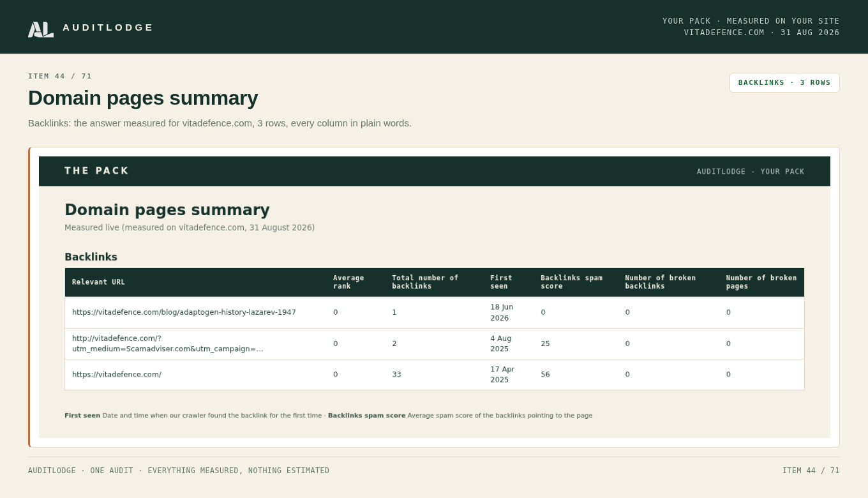Click the 17 Apr 2025 first seen date
868x498 pixels.
click(x=502, y=374)
